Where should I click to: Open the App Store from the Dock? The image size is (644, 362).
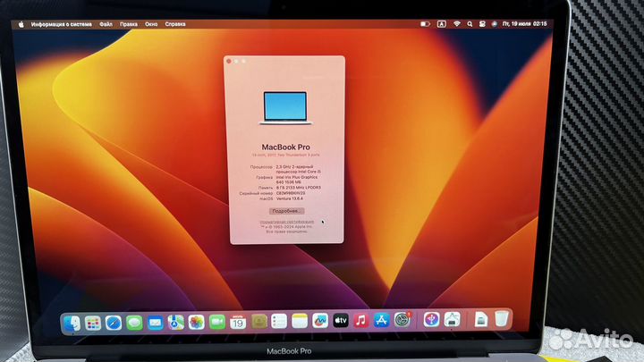pos(382,320)
